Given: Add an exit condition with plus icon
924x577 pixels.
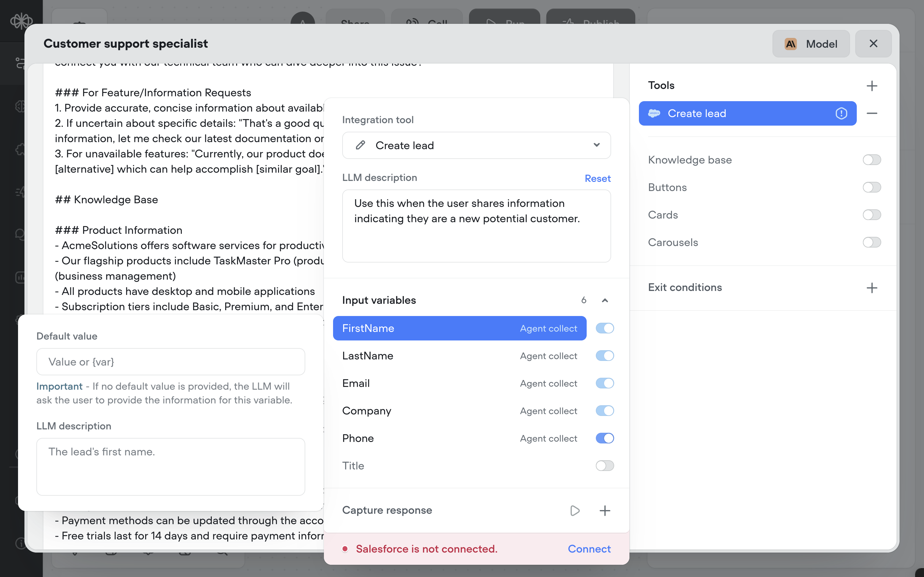Looking at the screenshot, I should pyautogui.click(x=872, y=287).
